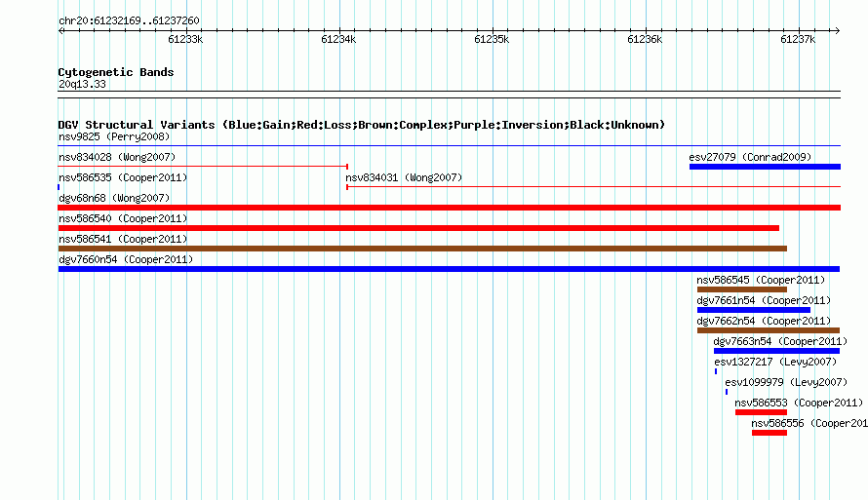Click the 61237k ruler mark

[798, 39]
